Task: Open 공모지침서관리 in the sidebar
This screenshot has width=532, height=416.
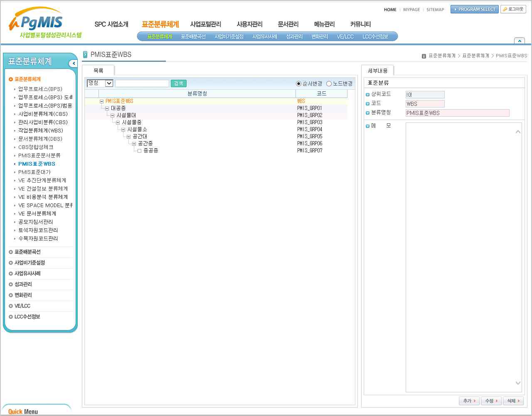Action: coord(36,222)
